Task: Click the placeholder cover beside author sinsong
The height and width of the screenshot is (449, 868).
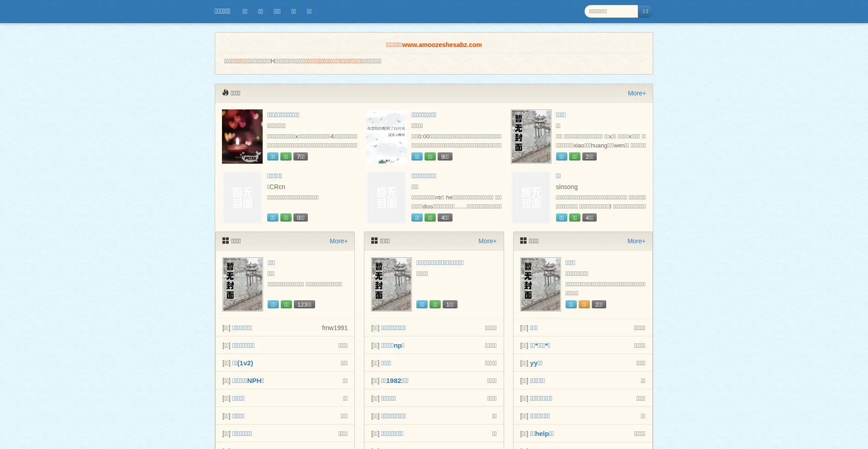Action: [531, 198]
